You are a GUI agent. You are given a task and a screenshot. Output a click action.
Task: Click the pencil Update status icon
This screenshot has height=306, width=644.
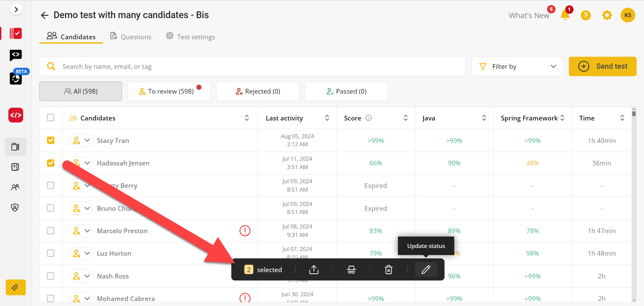pyautogui.click(x=426, y=269)
